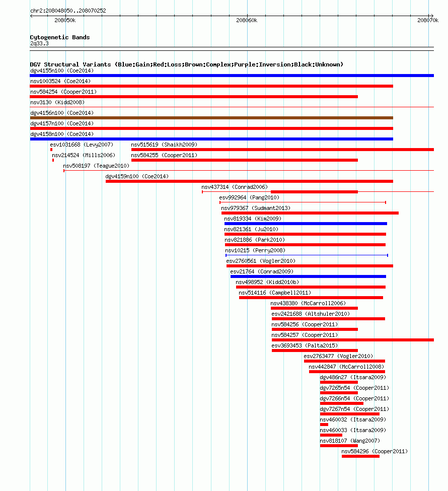Viewport: 448px width, 491px height.
Task: Select nsv821361 (Ju2010) label
Action: coord(251,230)
